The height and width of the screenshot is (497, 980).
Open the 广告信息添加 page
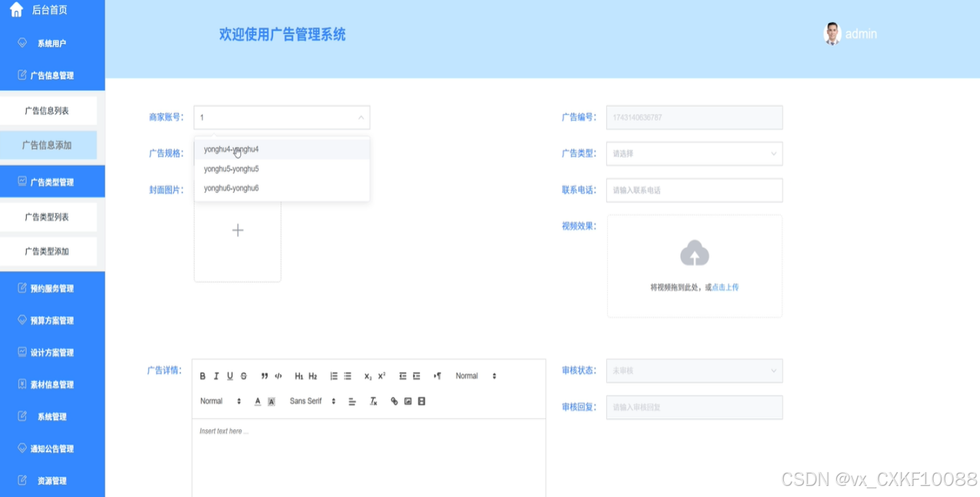[x=48, y=145]
